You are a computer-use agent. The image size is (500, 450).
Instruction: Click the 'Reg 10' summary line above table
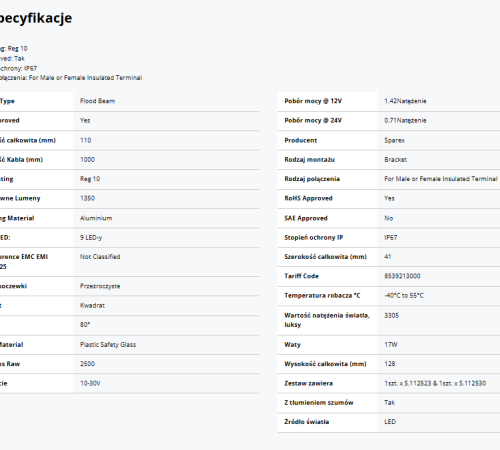(x=14, y=49)
